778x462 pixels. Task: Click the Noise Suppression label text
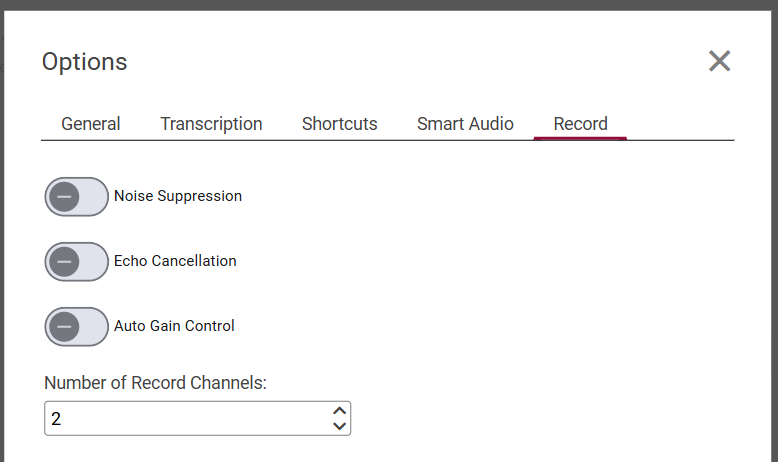(x=178, y=197)
